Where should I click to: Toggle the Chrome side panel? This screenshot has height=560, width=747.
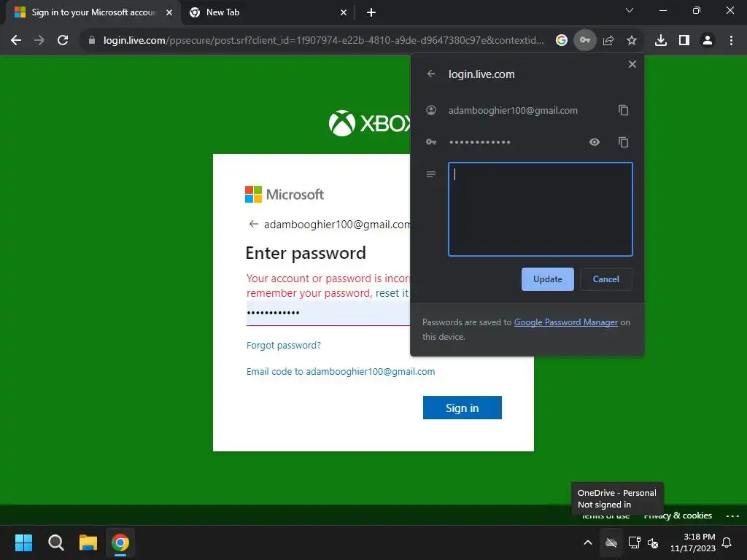[x=684, y=41]
